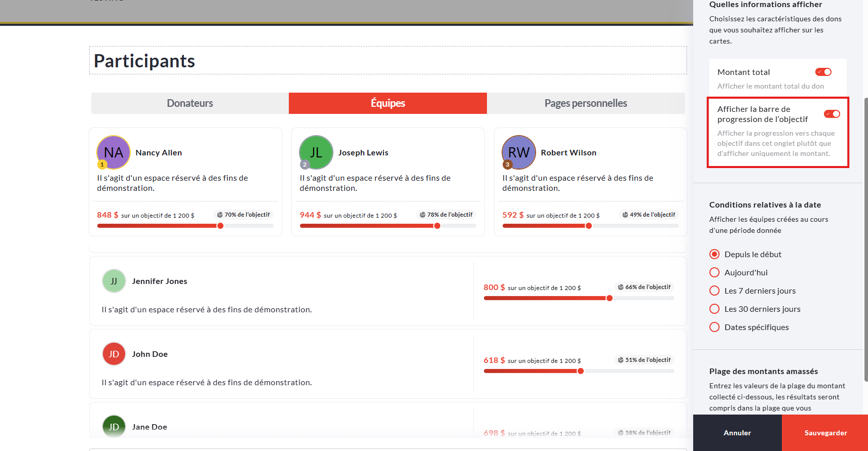Screen dimensions: 868x451
Task: Click the Annuler button
Action: click(737, 433)
